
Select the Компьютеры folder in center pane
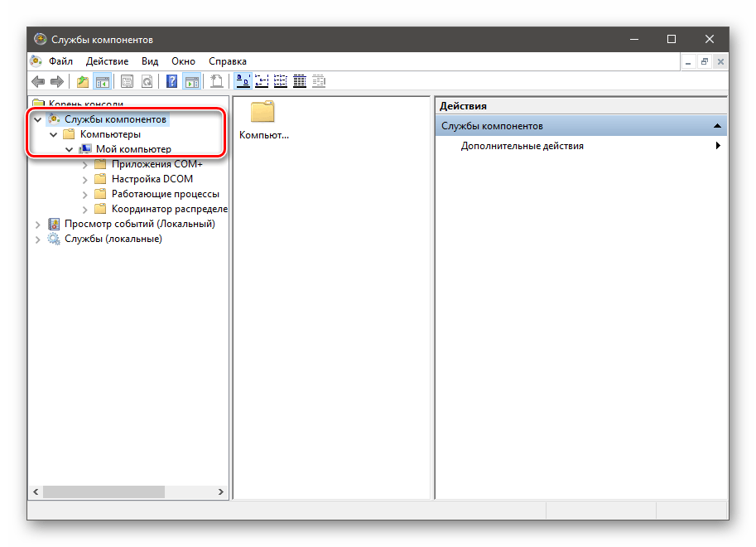(263, 120)
